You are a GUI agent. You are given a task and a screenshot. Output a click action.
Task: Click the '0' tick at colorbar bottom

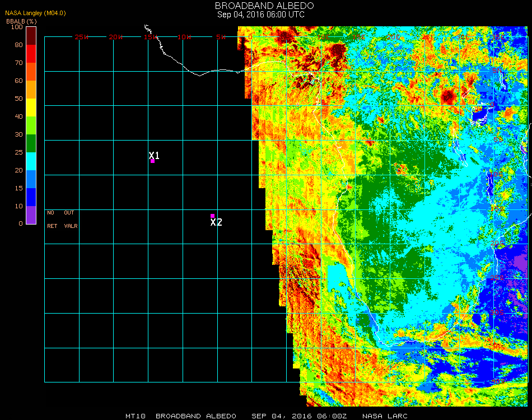[21, 223]
